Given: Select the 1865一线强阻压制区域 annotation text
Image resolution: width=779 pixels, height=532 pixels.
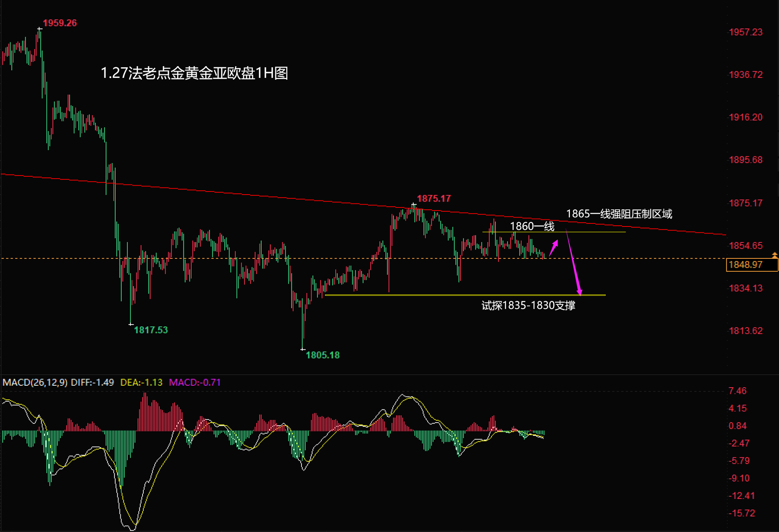Looking at the screenshot, I should (x=619, y=214).
